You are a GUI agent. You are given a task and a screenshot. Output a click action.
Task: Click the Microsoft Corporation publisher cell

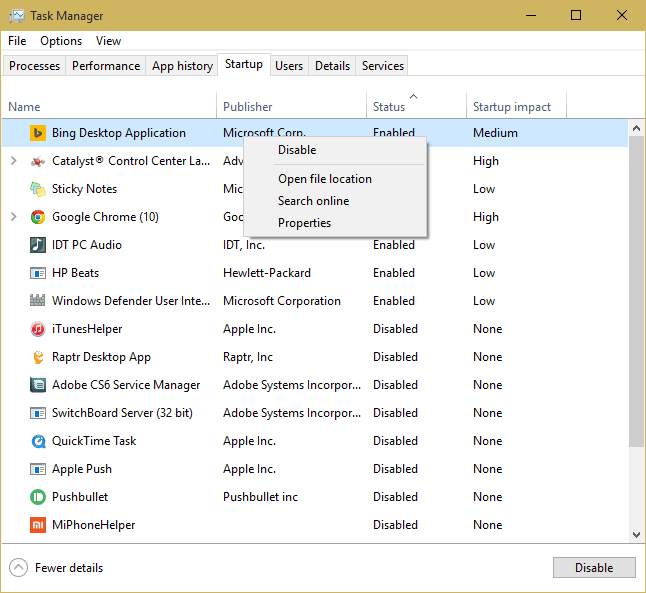[282, 301]
